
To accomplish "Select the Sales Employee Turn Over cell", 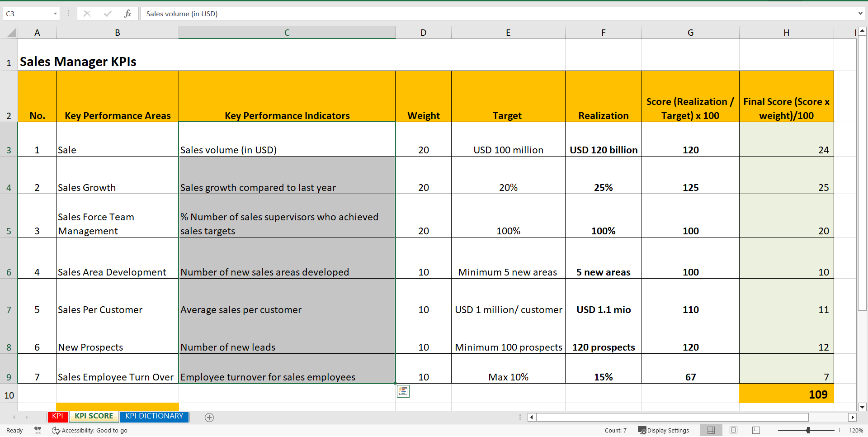I will point(118,369).
